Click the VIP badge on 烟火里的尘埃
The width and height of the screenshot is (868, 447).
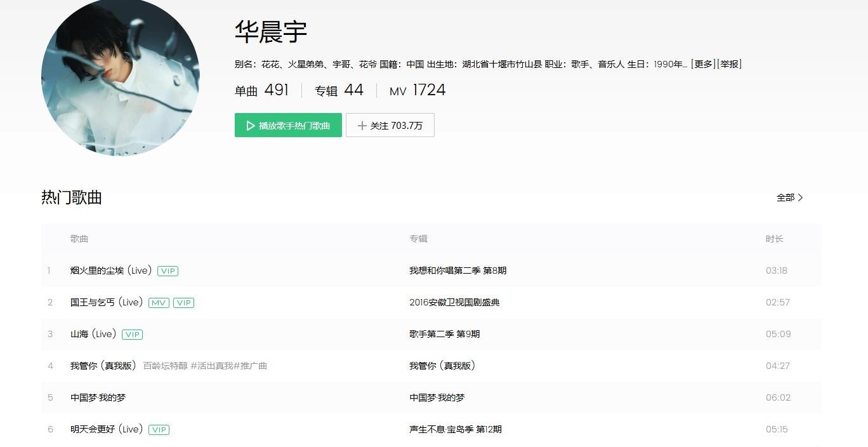tap(168, 271)
